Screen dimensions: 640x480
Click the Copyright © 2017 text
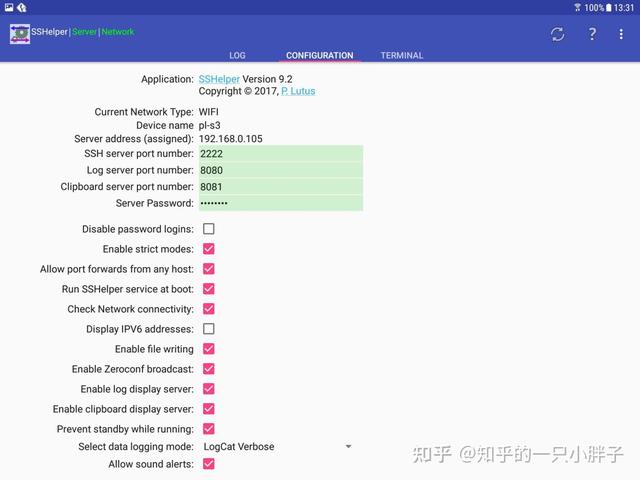click(x=238, y=91)
